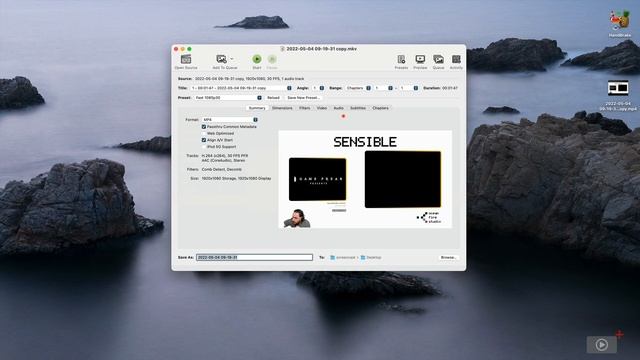Click the Reload preset button
Image resolution: width=640 pixels, height=360 pixels.
(273, 98)
